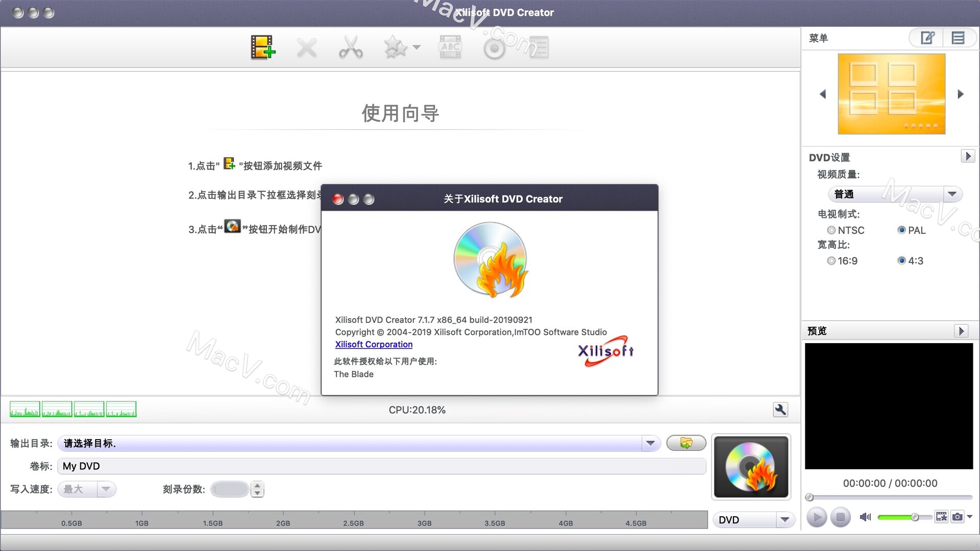The height and width of the screenshot is (551, 980).
Task: Click the 刻录份数 copies field
Action: click(230, 489)
